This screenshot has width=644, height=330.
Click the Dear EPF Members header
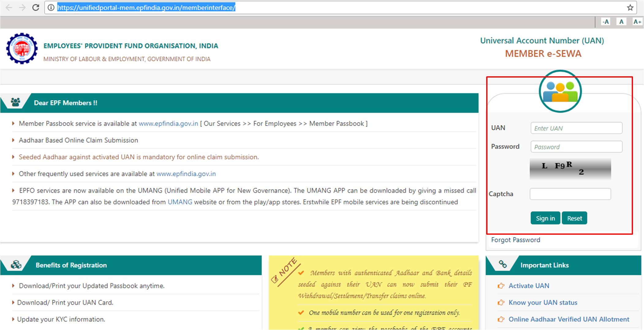point(66,103)
